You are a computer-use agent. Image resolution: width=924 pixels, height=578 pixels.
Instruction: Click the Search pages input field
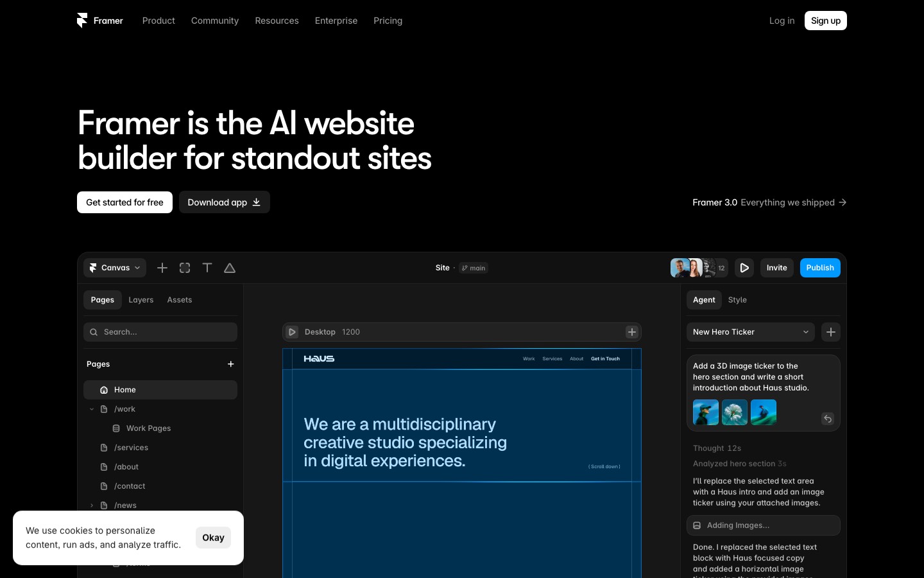(160, 332)
